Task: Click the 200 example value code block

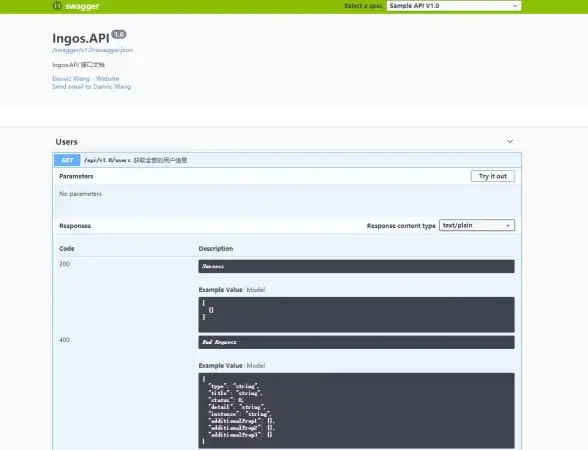Action: coord(356,315)
